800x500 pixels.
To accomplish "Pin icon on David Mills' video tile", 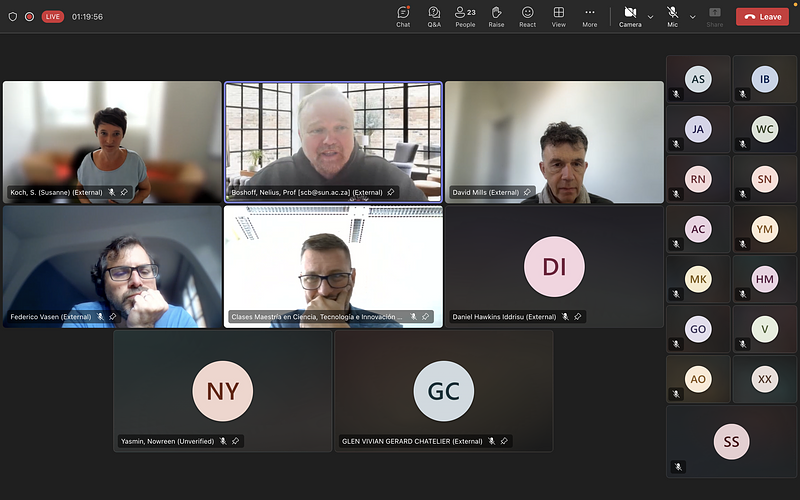I will pos(527,192).
